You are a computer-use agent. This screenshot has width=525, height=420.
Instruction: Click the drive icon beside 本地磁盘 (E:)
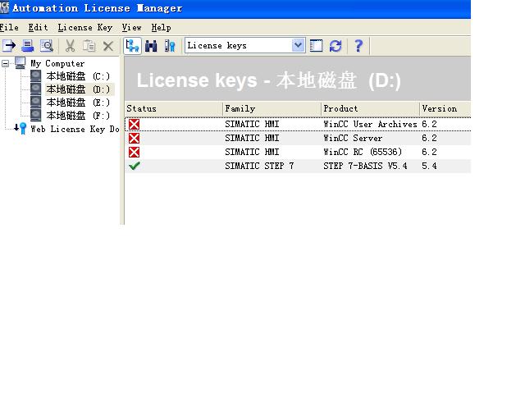click(x=35, y=103)
